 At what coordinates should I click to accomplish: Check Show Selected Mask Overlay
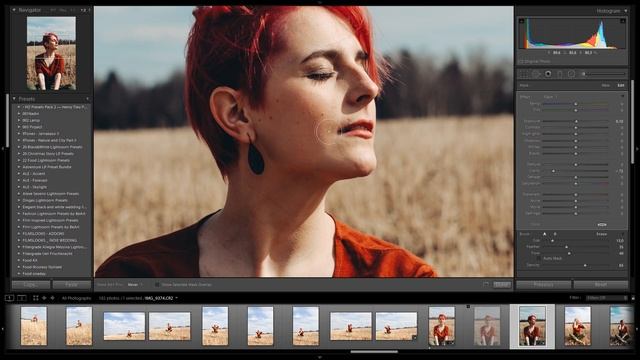pos(157,284)
